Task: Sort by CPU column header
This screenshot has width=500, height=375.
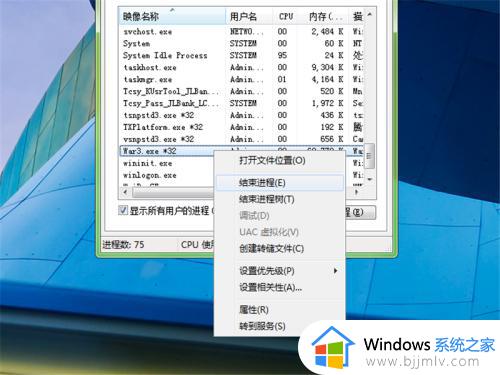Action: click(x=286, y=16)
